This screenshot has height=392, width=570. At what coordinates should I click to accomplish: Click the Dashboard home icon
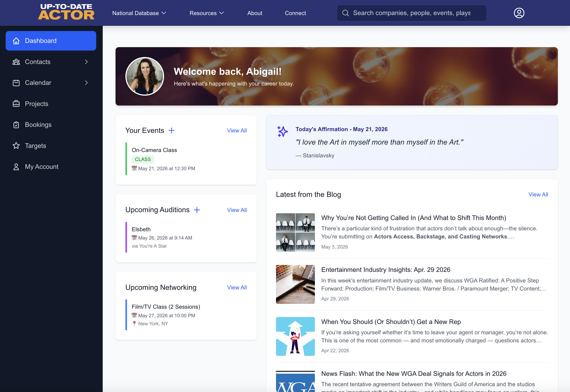[16, 41]
